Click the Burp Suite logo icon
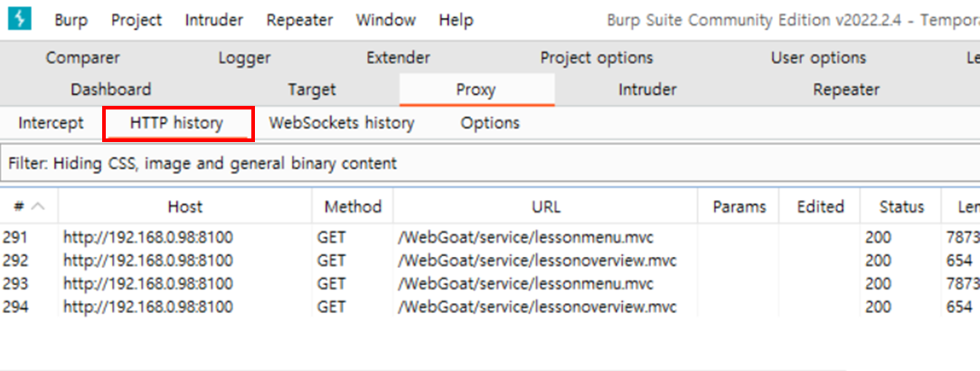This screenshot has width=980, height=371. (20, 19)
